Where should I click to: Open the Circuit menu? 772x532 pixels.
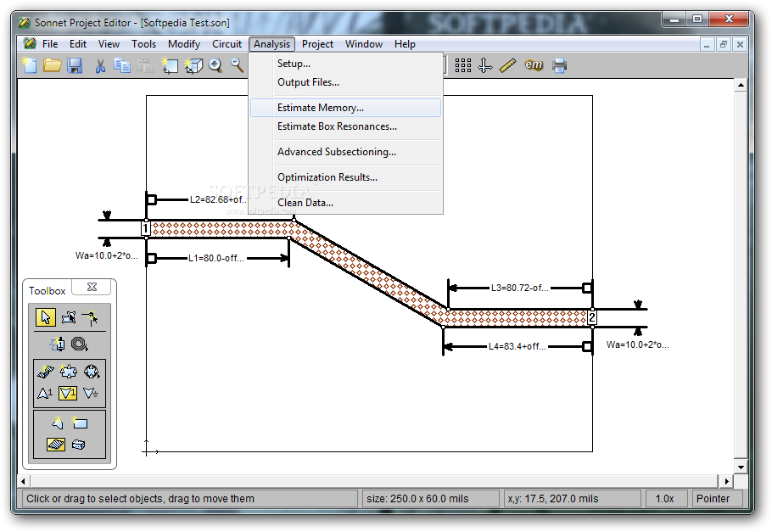pos(227,44)
